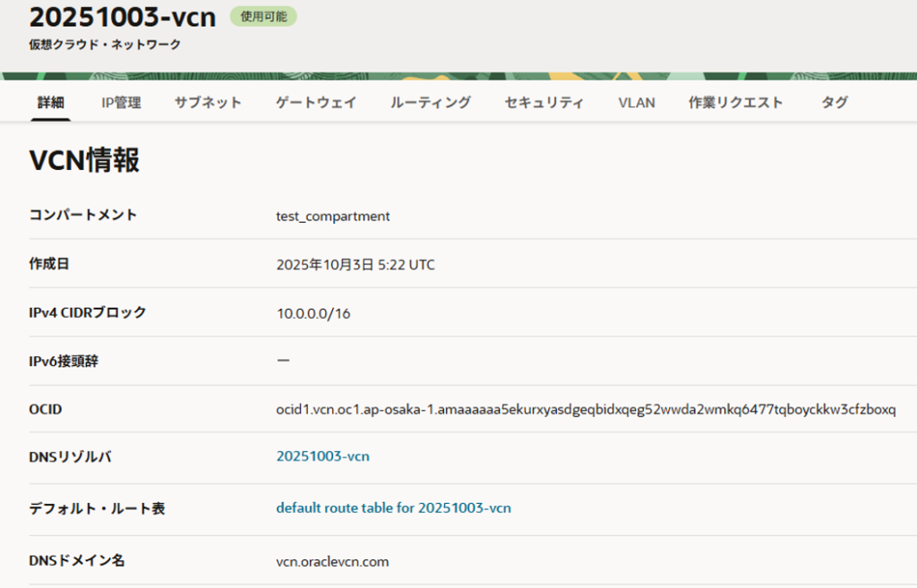Image resolution: width=917 pixels, height=588 pixels.
Task: Click the VCN情報 section heading
Action: tap(84, 160)
